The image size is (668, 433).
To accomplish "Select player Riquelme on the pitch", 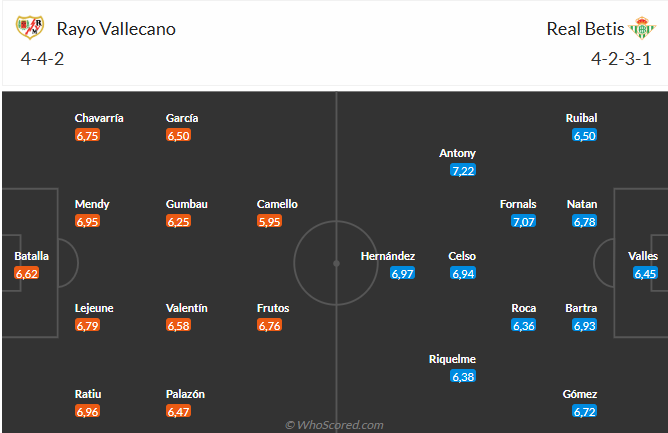I will [452, 359].
